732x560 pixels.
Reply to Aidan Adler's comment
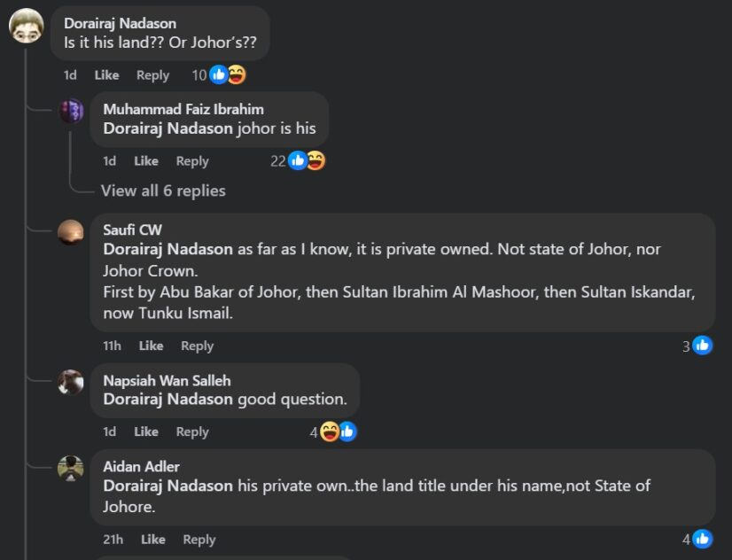[x=199, y=539]
